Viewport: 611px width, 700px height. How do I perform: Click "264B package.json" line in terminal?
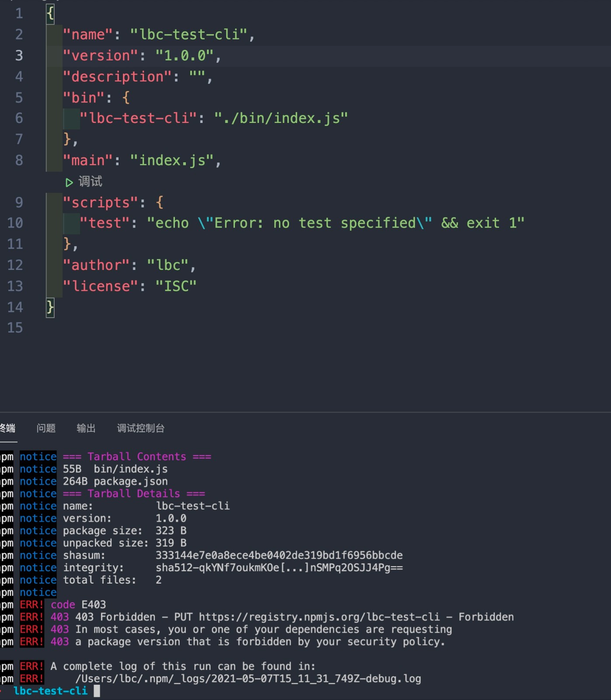[x=115, y=481]
